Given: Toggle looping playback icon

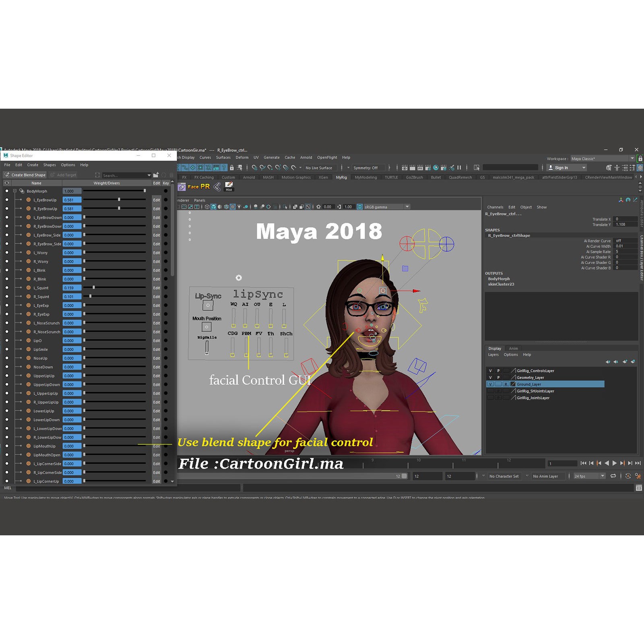Looking at the screenshot, I should coord(613,476).
